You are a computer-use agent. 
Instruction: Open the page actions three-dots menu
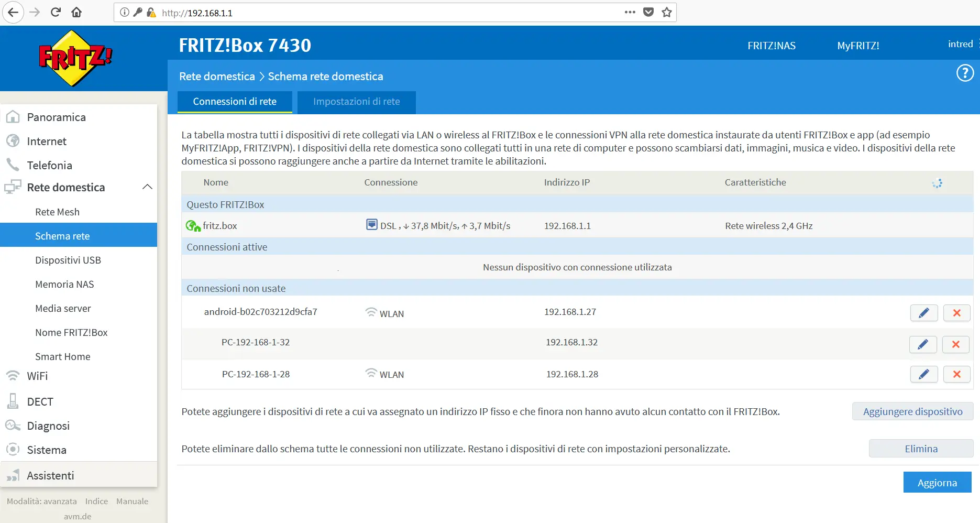[x=630, y=12]
